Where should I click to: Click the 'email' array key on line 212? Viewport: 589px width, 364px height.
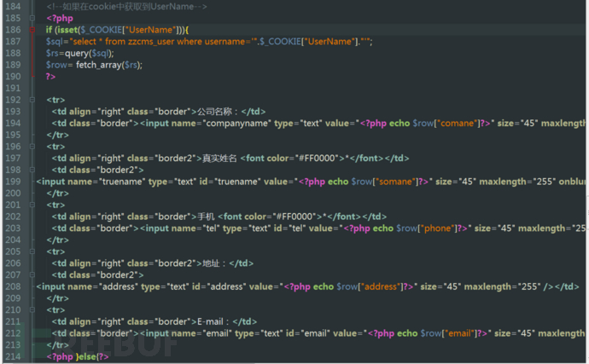459,333
